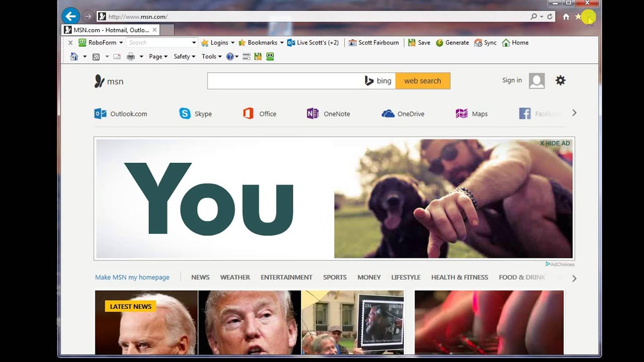The height and width of the screenshot is (362, 644).
Task: Click RoboForm Save button
Action: click(419, 43)
